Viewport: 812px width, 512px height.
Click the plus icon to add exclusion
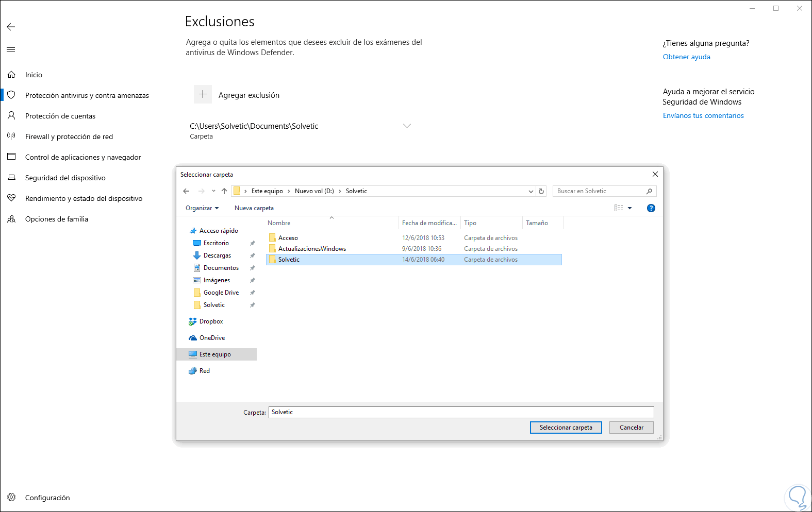point(203,94)
